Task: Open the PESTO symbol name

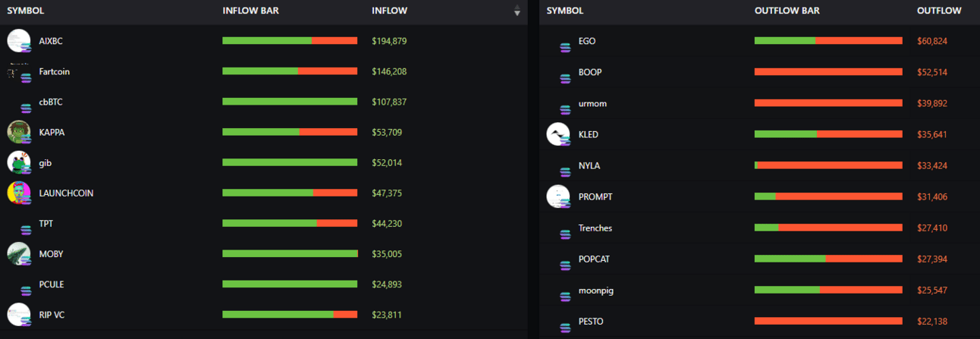Action: (x=591, y=322)
